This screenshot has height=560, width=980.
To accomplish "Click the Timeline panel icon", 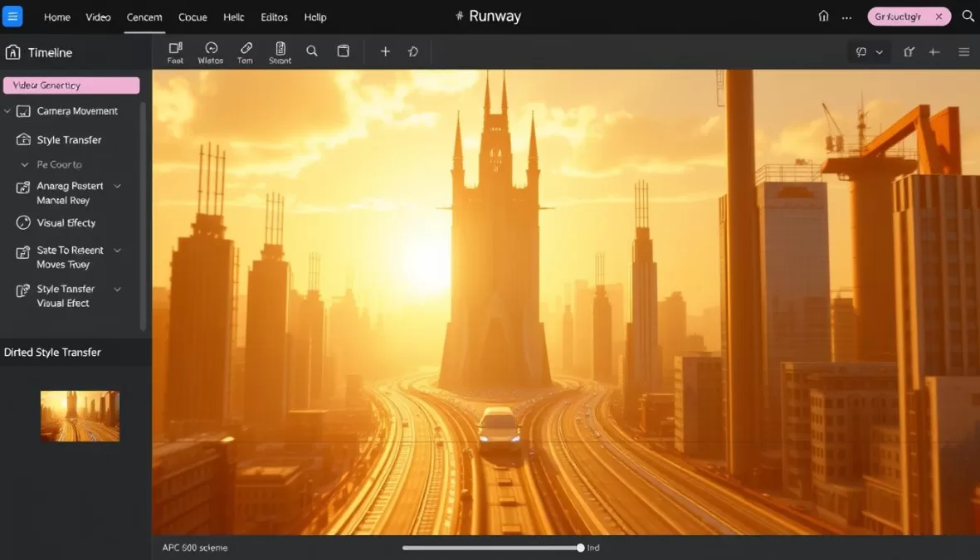I will point(12,51).
